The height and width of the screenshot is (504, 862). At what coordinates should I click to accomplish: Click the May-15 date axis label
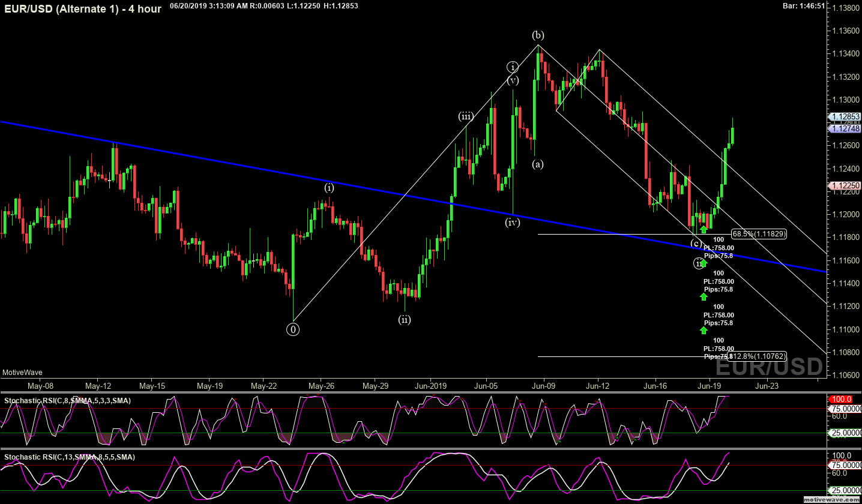coord(152,386)
